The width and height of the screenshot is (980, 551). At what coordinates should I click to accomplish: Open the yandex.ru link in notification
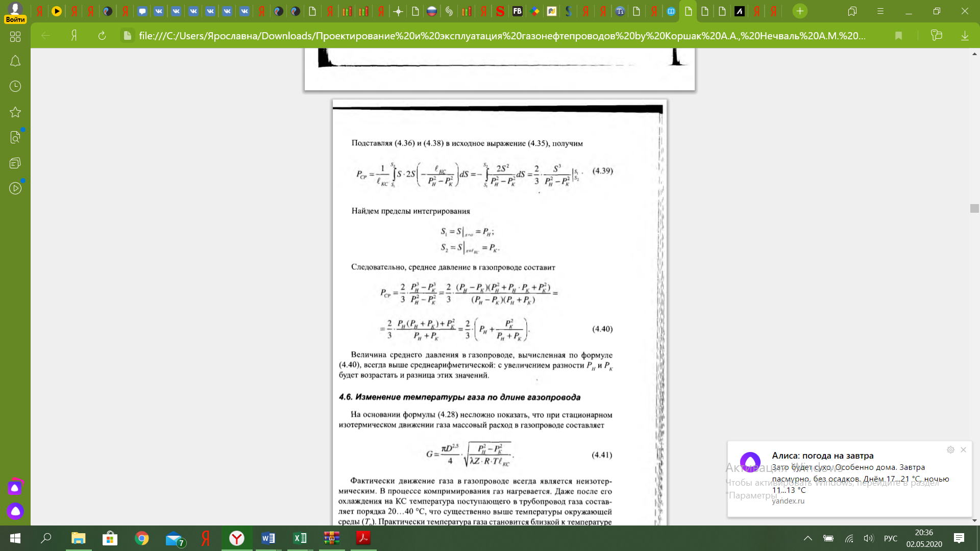[788, 501]
